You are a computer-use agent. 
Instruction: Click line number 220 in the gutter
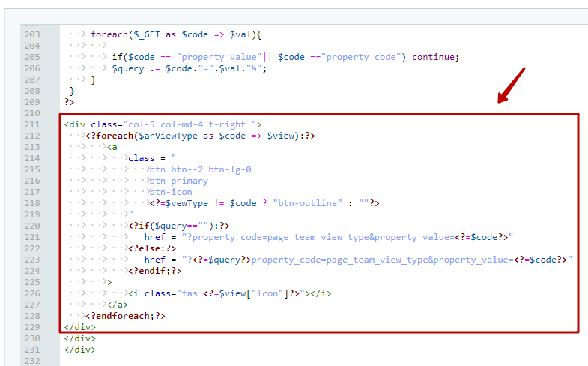click(x=32, y=226)
